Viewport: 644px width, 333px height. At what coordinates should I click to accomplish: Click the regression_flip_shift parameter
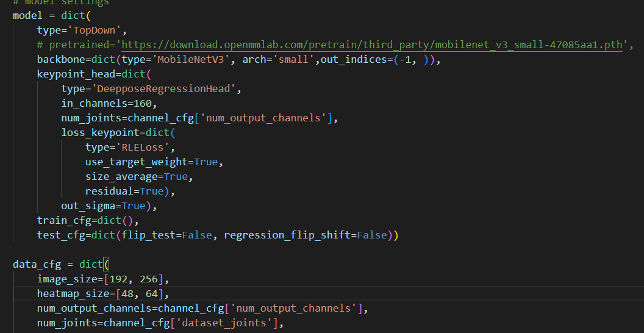pos(287,235)
